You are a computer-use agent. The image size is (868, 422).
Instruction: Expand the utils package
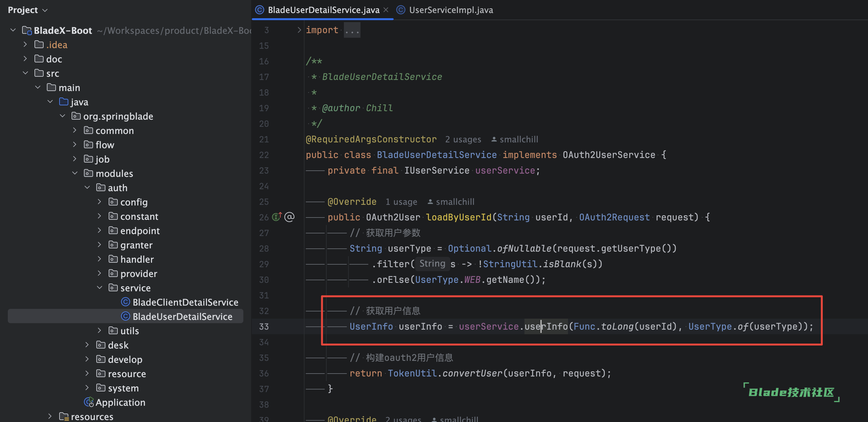(x=100, y=331)
